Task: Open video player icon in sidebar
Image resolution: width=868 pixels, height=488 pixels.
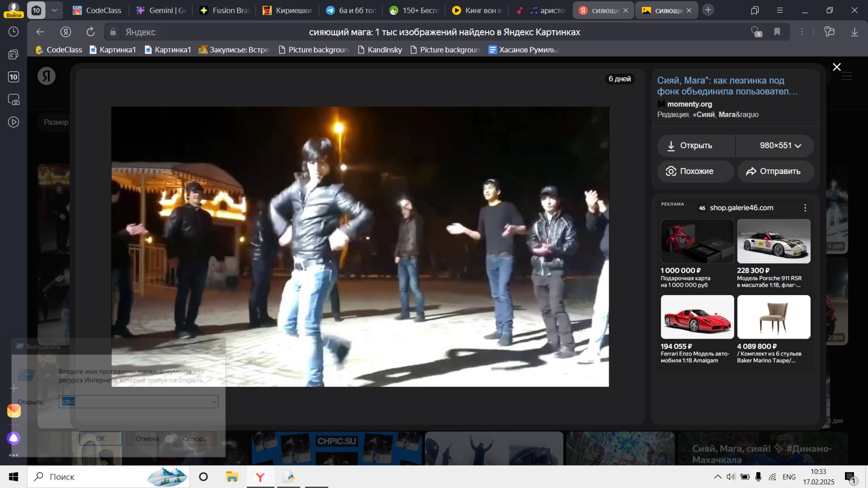Action: [13, 122]
